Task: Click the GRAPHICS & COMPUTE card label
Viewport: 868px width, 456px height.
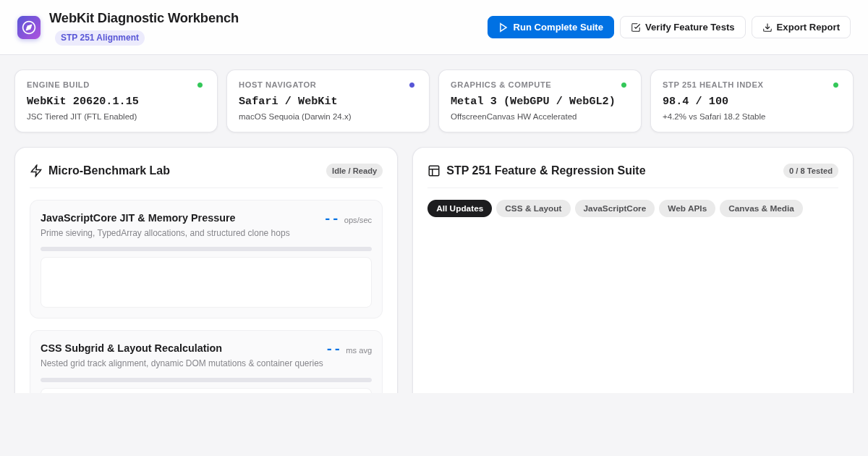Action: [501, 85]
